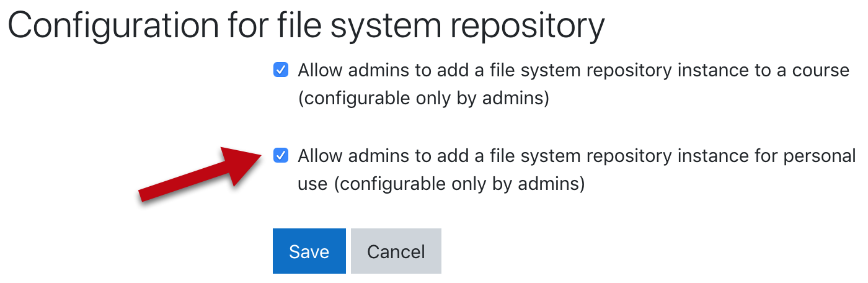Screen dimensions: 868x283
Task: Uncheck the personal use repository checkbox
Action: [281, 156]
